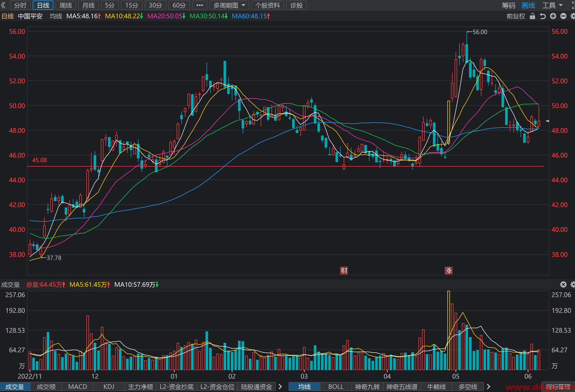This screenshot has width=575, height=392.
Task: Open the 诊股 stock diagnosis
Action: pyautogui.click(x=296, y=5)
